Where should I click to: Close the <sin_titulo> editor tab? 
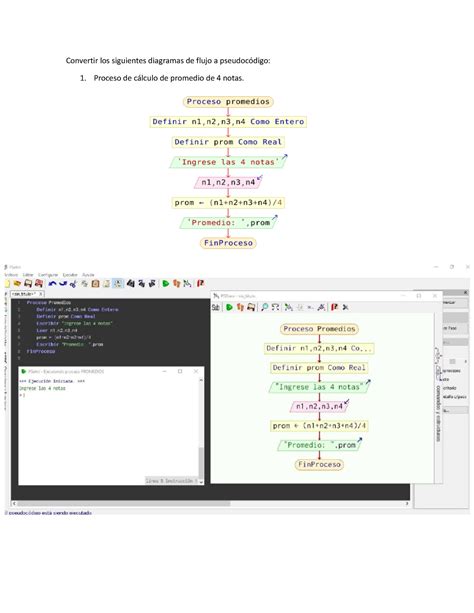pyautogui.click(x=41, y=294)
